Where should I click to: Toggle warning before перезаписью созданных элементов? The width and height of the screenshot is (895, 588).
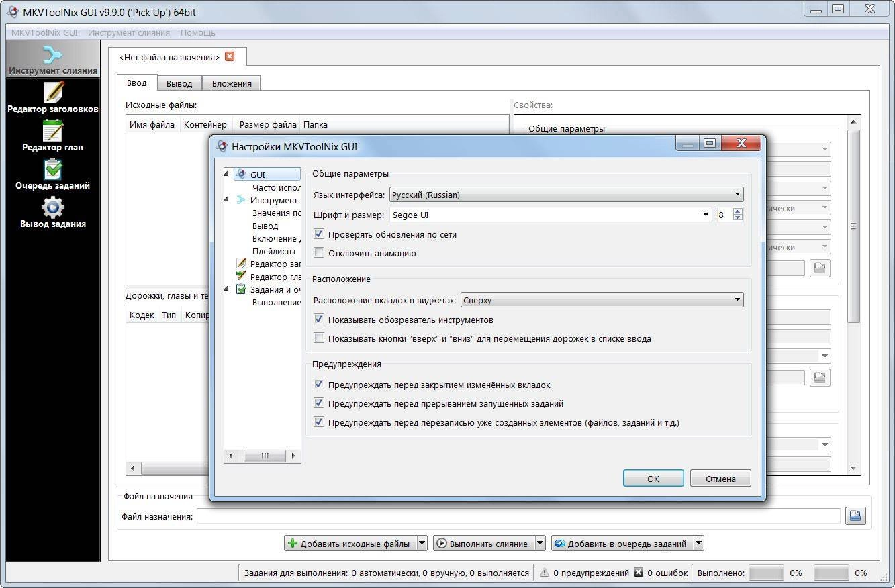(x=319, y=422)
